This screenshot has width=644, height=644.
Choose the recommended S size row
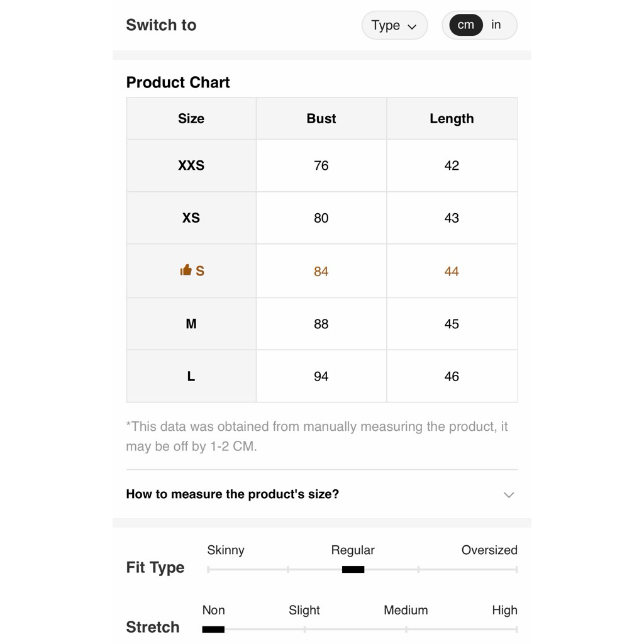tap(321, 271)
